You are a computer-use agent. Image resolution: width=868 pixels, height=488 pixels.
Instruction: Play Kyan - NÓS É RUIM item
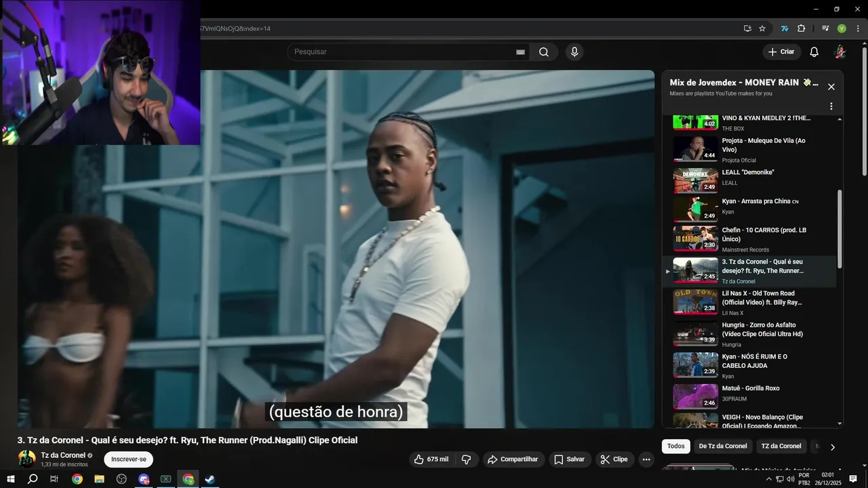pyautogui.click(x=749, y=366)
